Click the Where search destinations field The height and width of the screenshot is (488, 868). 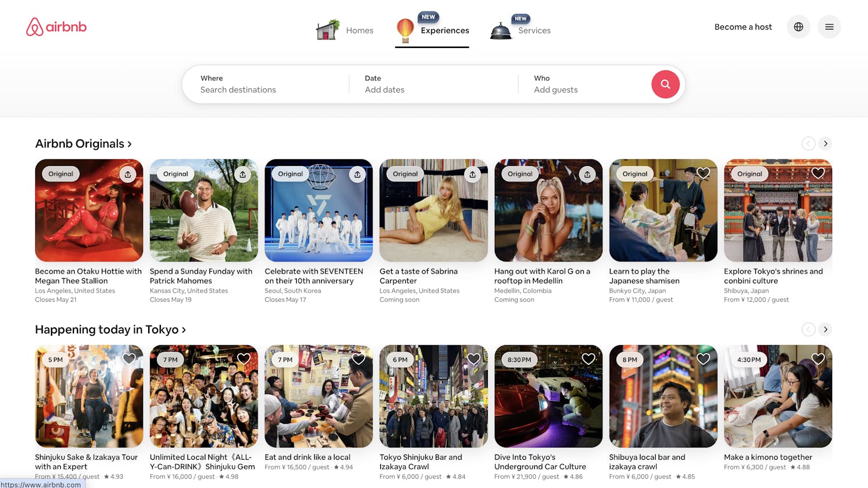[x=266, y=84]
